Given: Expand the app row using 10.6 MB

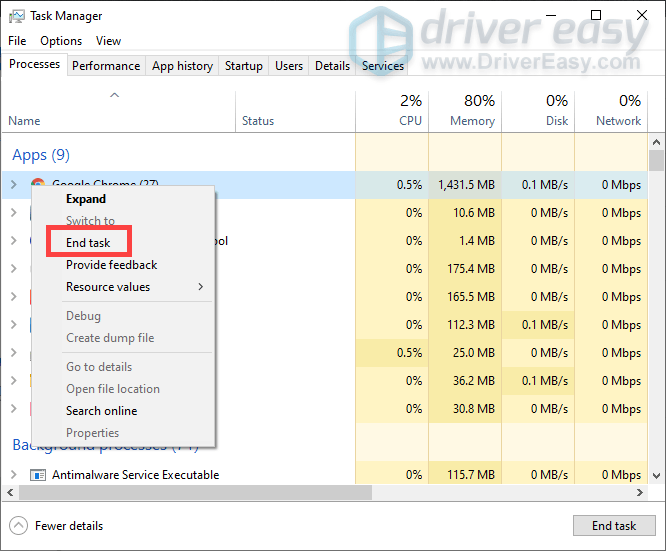Looking at the screenshot, I should pos(14,212).
